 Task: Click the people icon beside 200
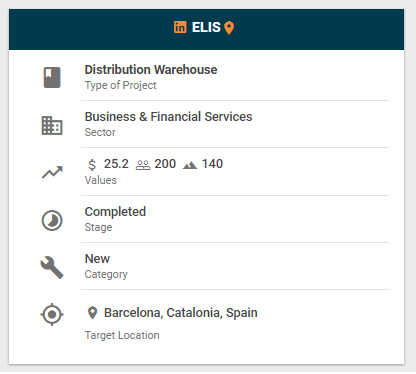click(143, 165)
